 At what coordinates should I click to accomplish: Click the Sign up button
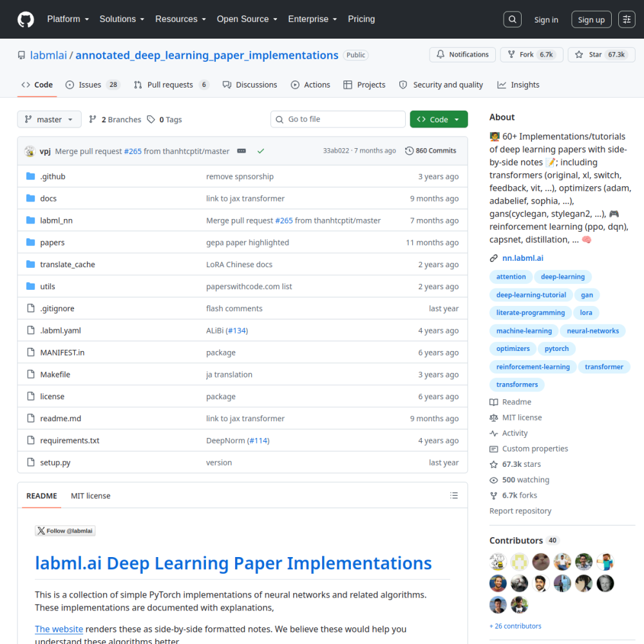pyautogui.click(x=591, y=20)
